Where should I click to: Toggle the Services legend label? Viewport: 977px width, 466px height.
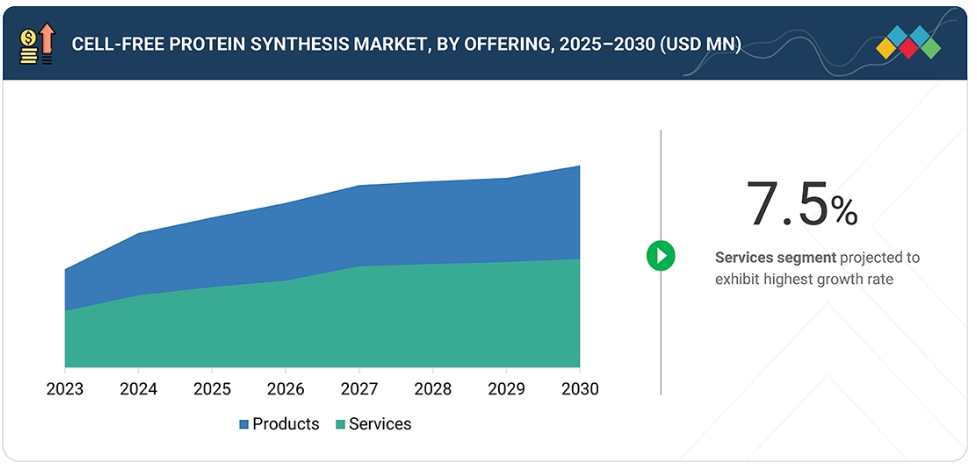pos(379,424)
